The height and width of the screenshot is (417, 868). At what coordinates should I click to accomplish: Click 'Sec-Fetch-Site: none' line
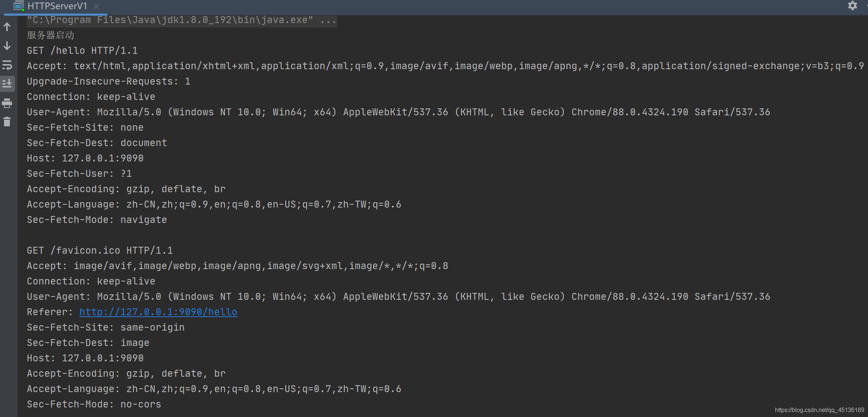pyautogui.click(x=85, y=127)
